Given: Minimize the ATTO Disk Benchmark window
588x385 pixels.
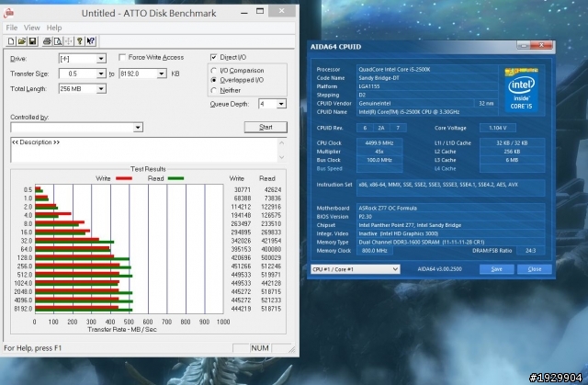Looking at the screenshot, I should pos(244,12).
